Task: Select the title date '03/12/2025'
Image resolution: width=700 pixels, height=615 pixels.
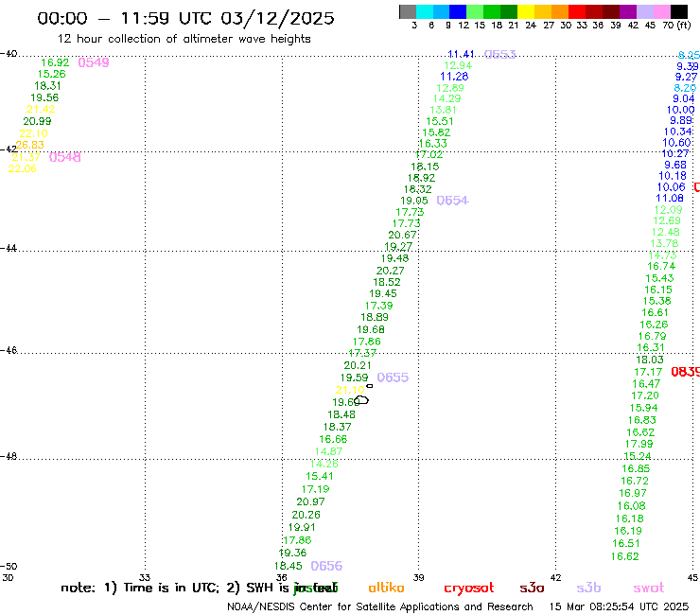Action: click(277, 18)
